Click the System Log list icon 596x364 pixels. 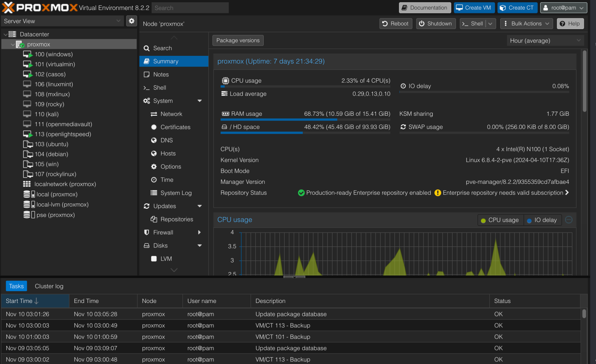click(154, 193)
